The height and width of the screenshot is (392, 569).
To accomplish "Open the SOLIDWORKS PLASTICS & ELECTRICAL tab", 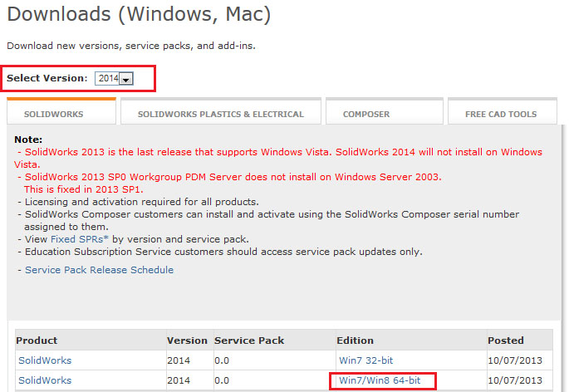I will point(220,114).
